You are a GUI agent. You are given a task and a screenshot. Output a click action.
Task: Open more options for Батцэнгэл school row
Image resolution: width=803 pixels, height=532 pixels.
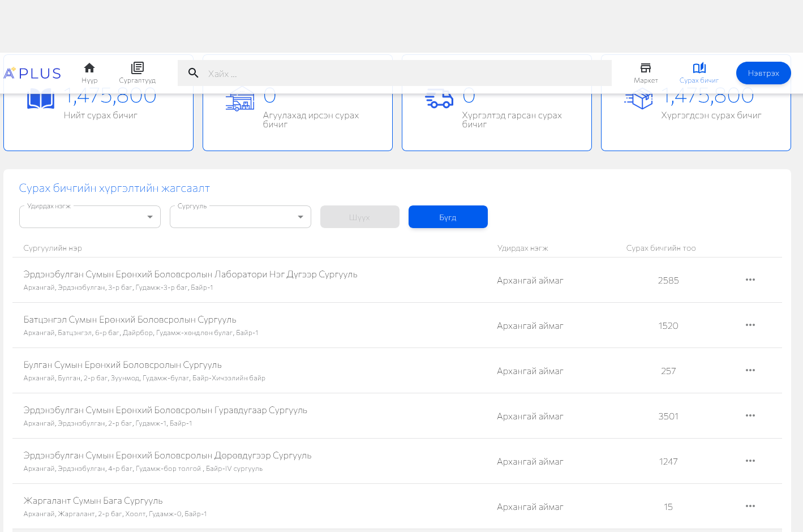coord(750,325)
